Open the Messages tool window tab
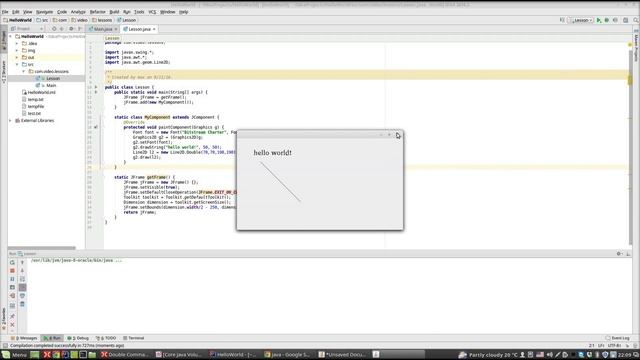 coord(24,338)
